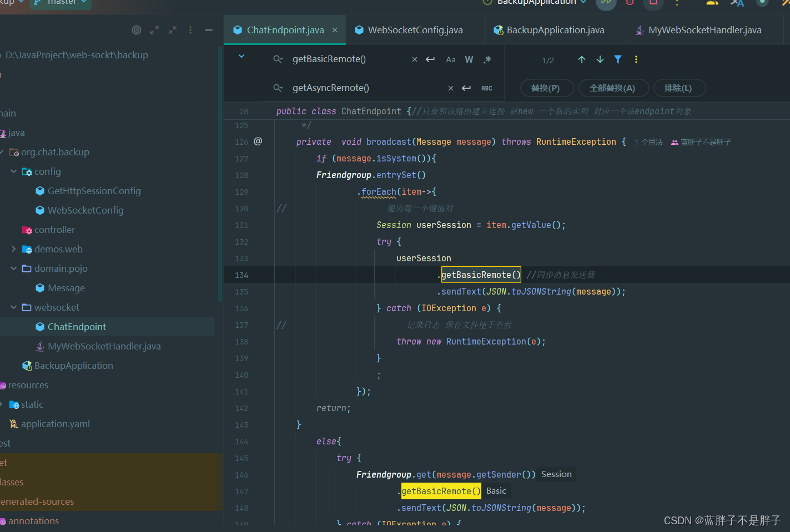
Task: Expand the demos.web package folder
Action: point(14,249)
